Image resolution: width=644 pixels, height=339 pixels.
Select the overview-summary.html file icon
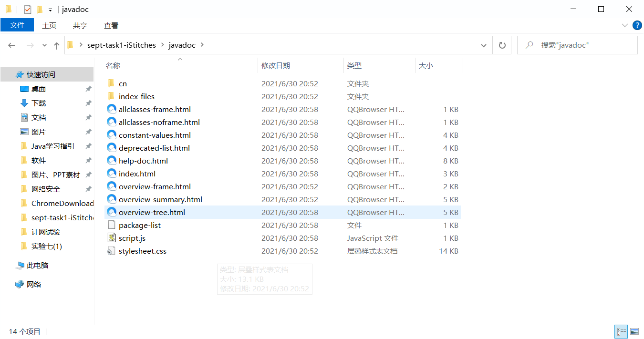coord(112,199)
